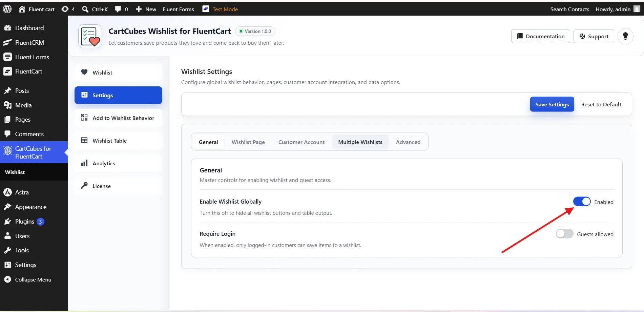Image resolution: width=644 pixels, height=312 pixels.
Task: Switch to the Wishlist Page tab
Action: click(248, 142)
